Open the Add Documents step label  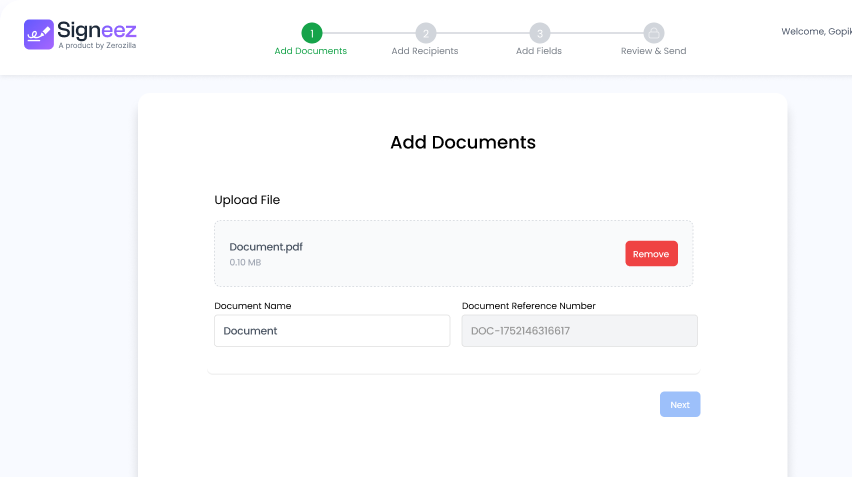point(311,51)
